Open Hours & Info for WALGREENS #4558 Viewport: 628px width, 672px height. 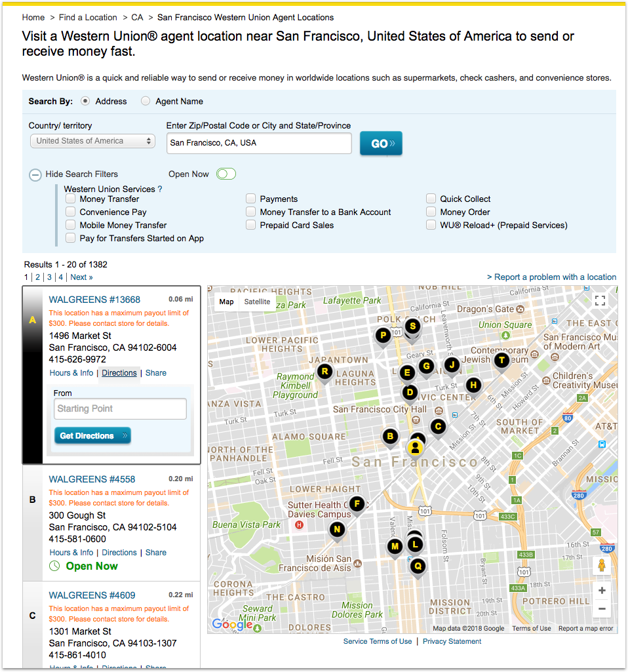pyautogui.click(x=71, y=553)
